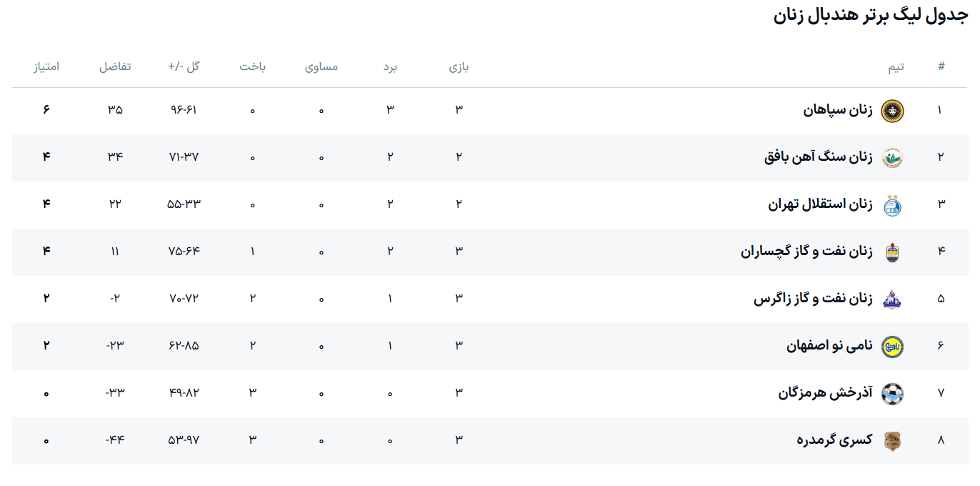Open the کسری گرمدره team name link

tap(834, 440)
